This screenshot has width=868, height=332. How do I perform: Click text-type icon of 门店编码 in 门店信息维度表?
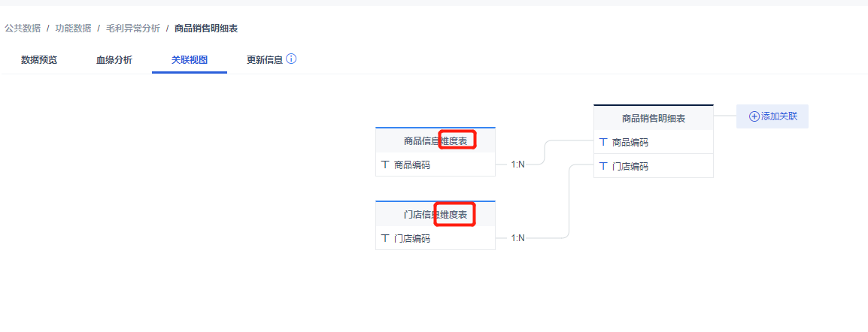click(x=385, y=238)
